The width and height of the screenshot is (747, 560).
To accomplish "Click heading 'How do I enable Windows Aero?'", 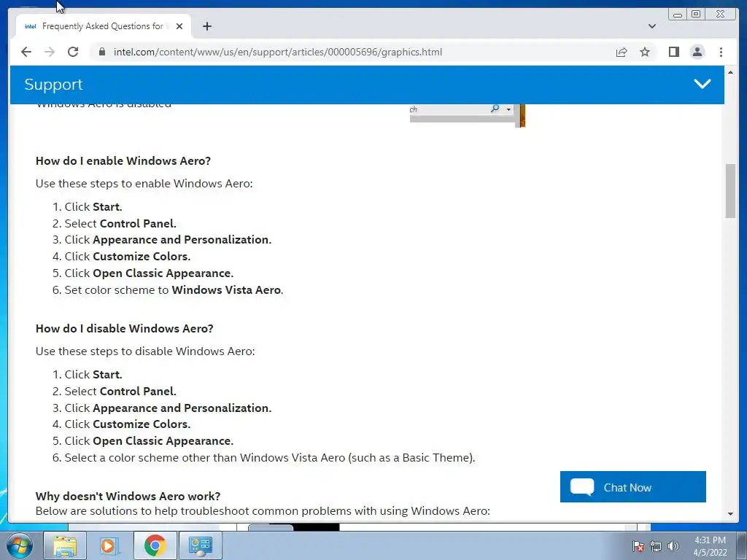I will (x=123, y=161).
